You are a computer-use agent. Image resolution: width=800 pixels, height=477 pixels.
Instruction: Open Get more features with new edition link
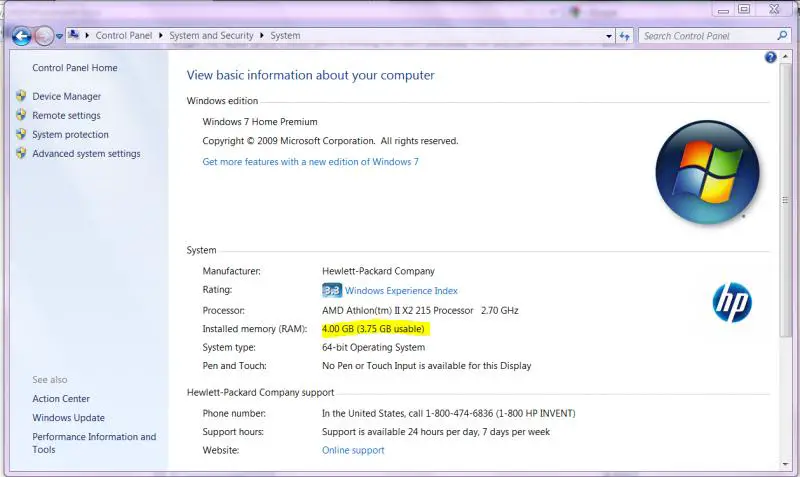(310, 162)
